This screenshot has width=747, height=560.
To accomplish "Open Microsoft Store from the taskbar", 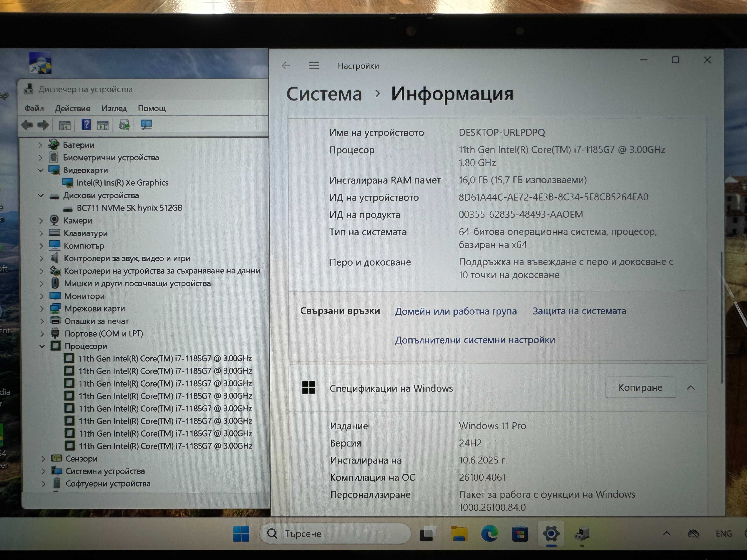I will [x=520, y=534].
